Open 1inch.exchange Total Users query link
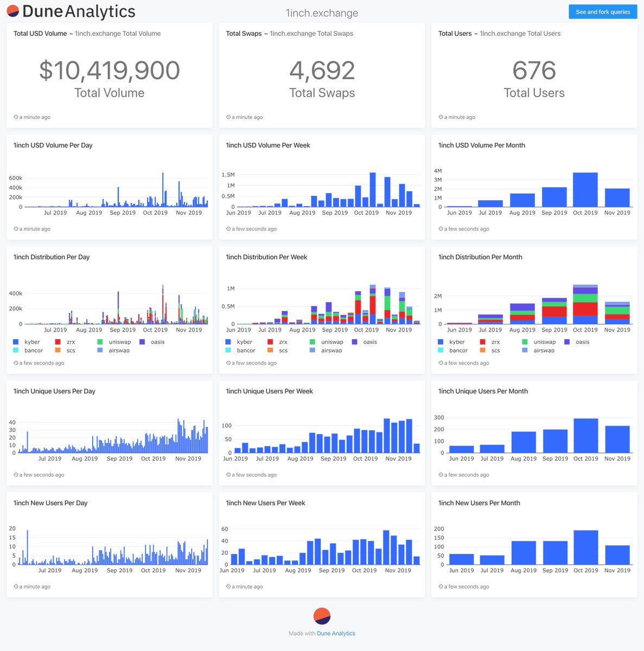Screen dimensions: 644x651 [x=520, y=34]
